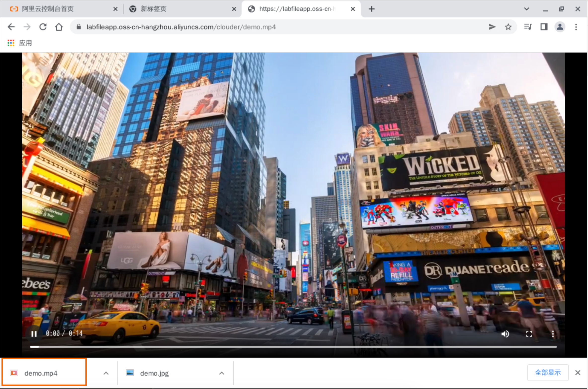Open tab search dropdown arrow

coord(526,9)
